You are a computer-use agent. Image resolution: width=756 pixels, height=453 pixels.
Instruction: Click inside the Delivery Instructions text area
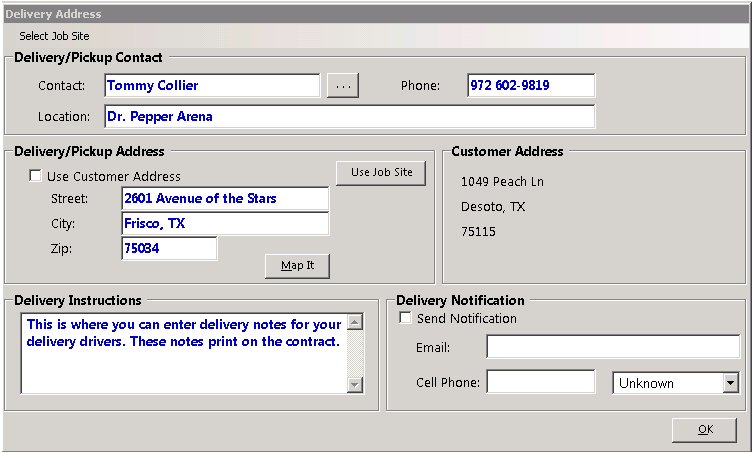pyautogui.click(x=184, y=353)
